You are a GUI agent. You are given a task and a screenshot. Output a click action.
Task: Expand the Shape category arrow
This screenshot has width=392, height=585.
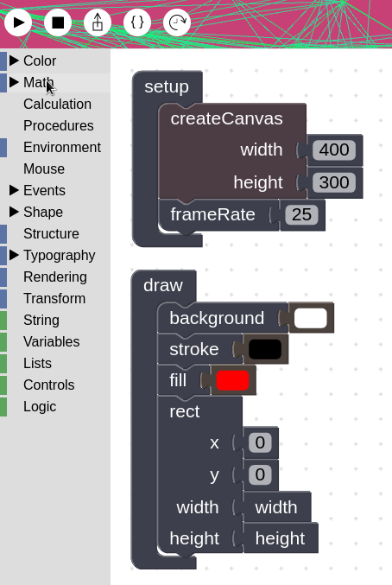pos(14,212)
